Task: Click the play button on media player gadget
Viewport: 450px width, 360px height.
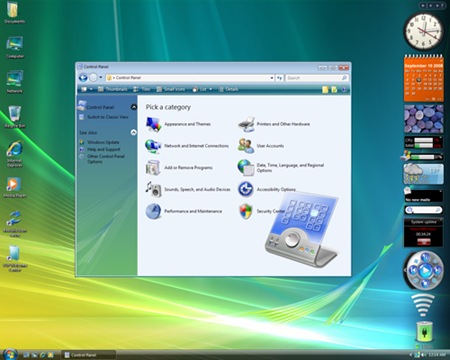Action: pyautogui.click(x=425, y=270)
